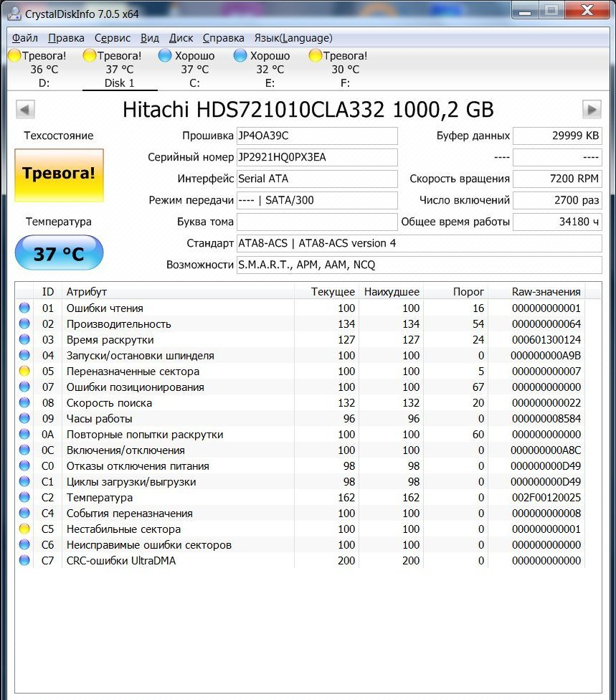The image size is (616, 700).
Task: Click blue status dot of attribute C0
Action: pyautogui.click(x=24, y=465)
